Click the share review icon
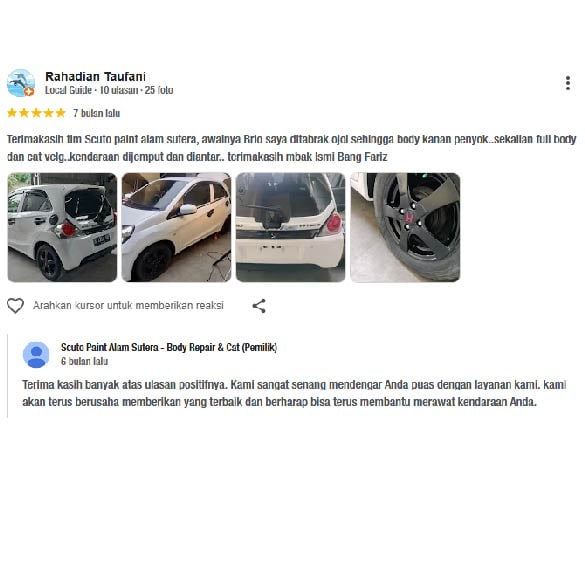 (x=259, y=306)
